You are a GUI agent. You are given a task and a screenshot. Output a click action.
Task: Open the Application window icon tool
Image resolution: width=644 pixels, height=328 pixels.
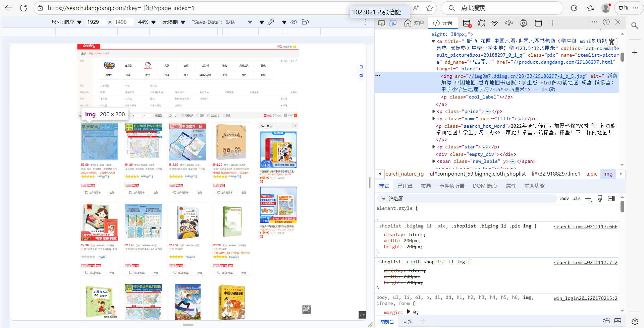(x=538, y=23)
